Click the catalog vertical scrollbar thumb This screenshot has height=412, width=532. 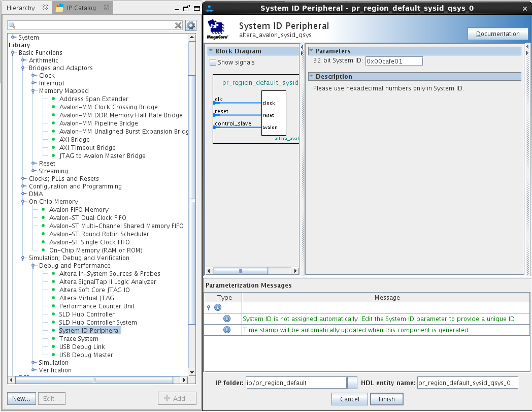coord(192,200)
